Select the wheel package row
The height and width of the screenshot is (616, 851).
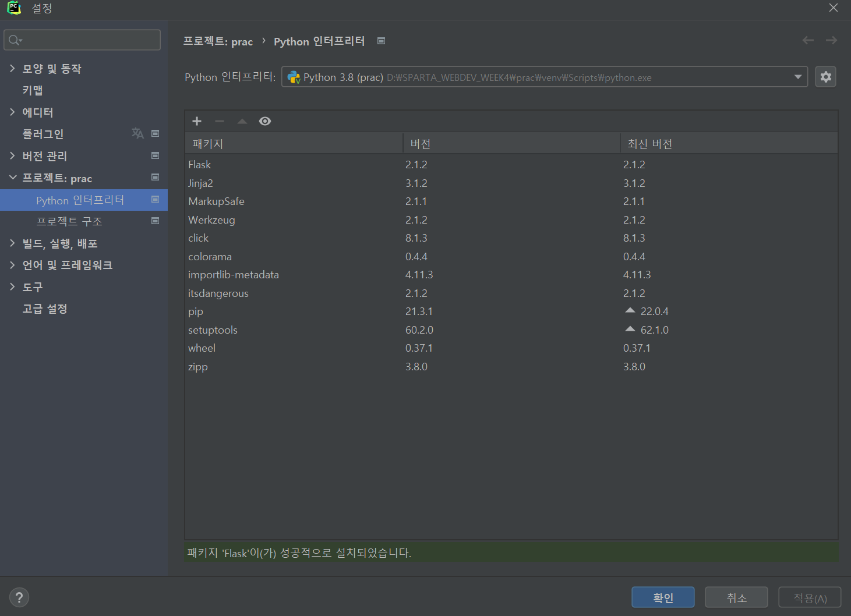coord(511,348)
